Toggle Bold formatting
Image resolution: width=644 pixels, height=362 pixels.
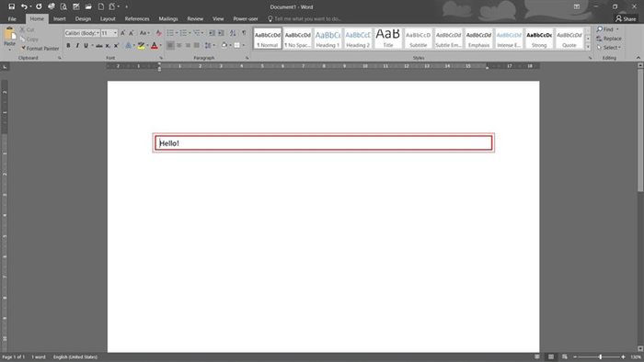[68, 46]
